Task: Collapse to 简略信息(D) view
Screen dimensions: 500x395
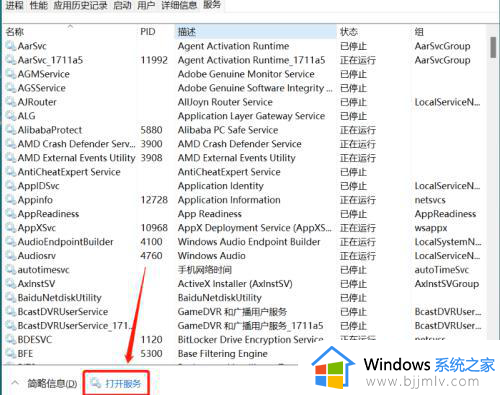Action: [52, 384]
